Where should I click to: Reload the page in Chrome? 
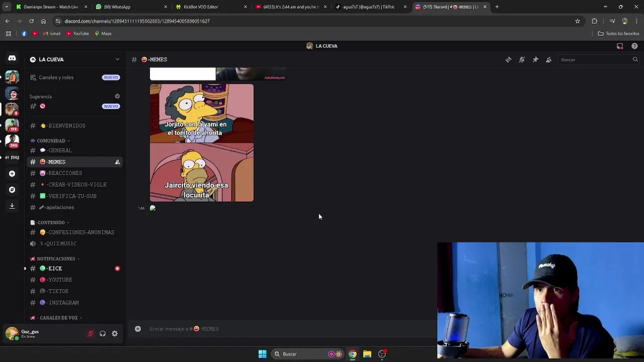pos(31,21)
